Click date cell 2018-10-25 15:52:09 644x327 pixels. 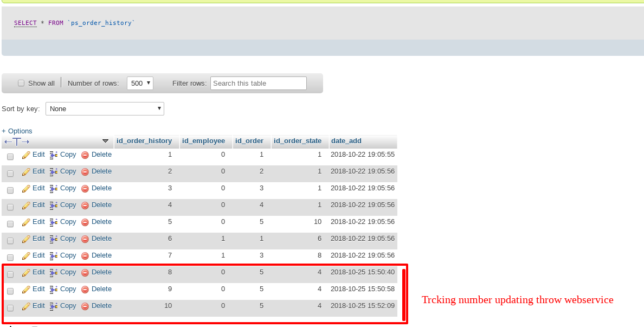tap(363, 306)
